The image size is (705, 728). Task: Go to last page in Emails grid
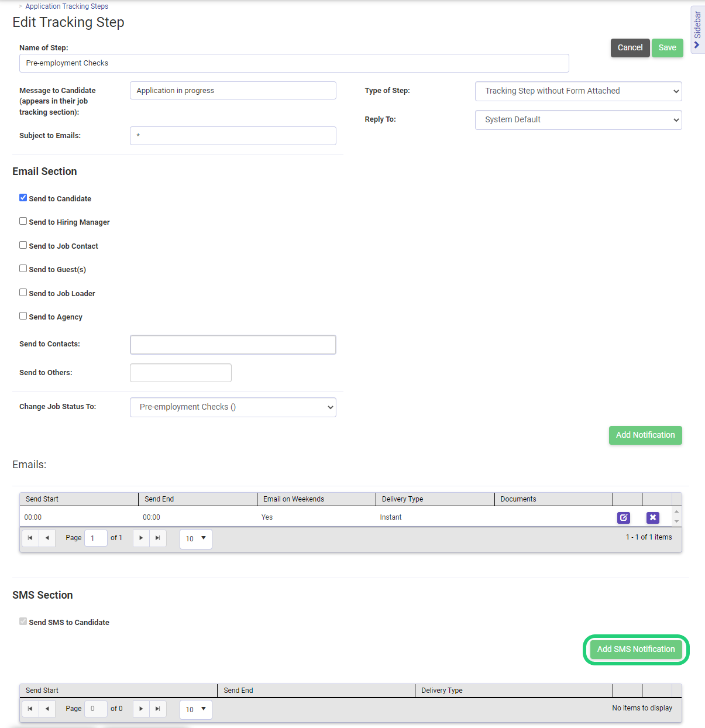click(x=158, y=538)
